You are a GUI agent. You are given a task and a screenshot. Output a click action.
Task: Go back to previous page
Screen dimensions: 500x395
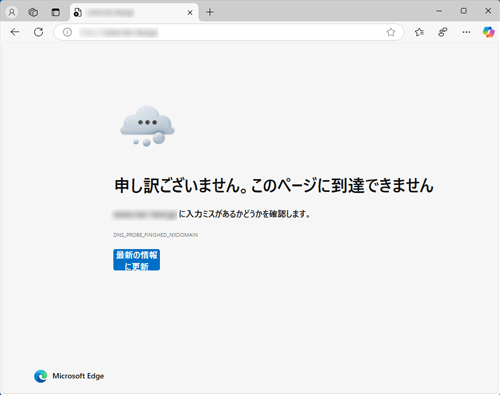15,32
